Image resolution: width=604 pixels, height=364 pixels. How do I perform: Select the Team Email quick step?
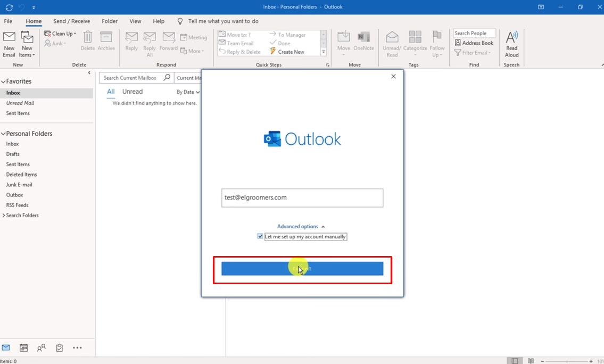click(236, 43)
